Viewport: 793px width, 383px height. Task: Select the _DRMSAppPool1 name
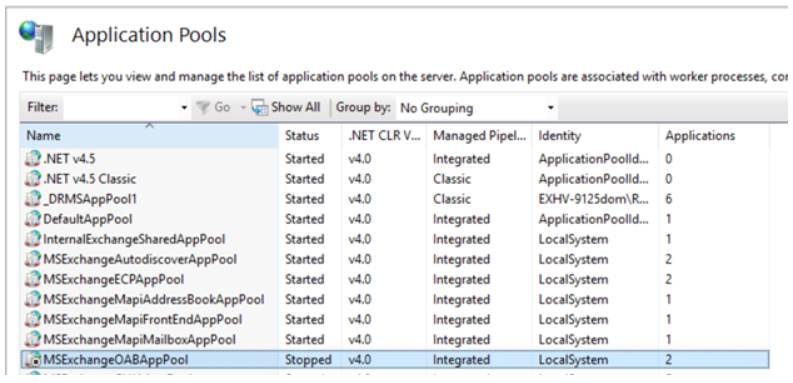90,199
